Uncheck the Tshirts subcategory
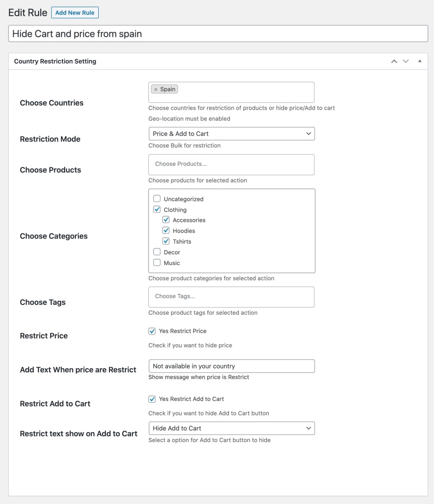434x504 pixels. click(166, 241)
